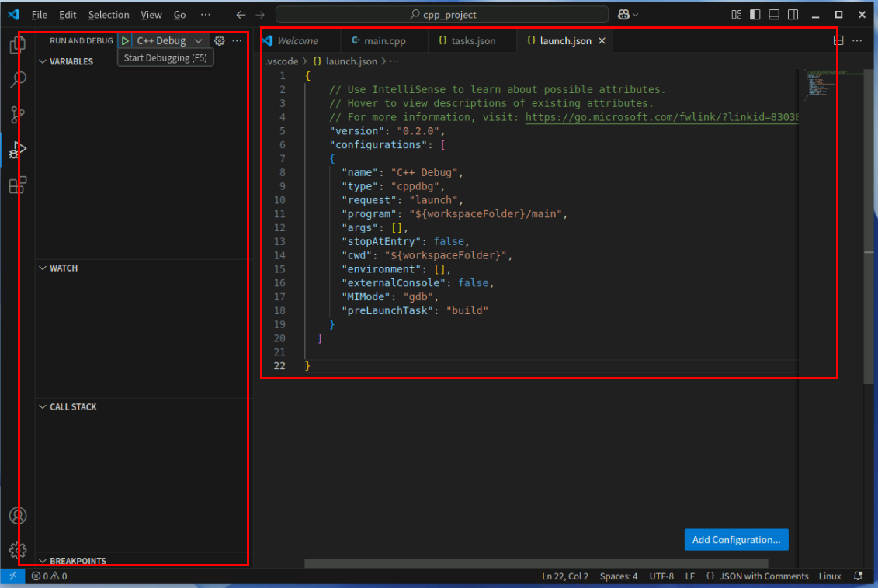Open editor More Actions ellipsis
Screen dimensions: 878x588
(x=857, y=41)
